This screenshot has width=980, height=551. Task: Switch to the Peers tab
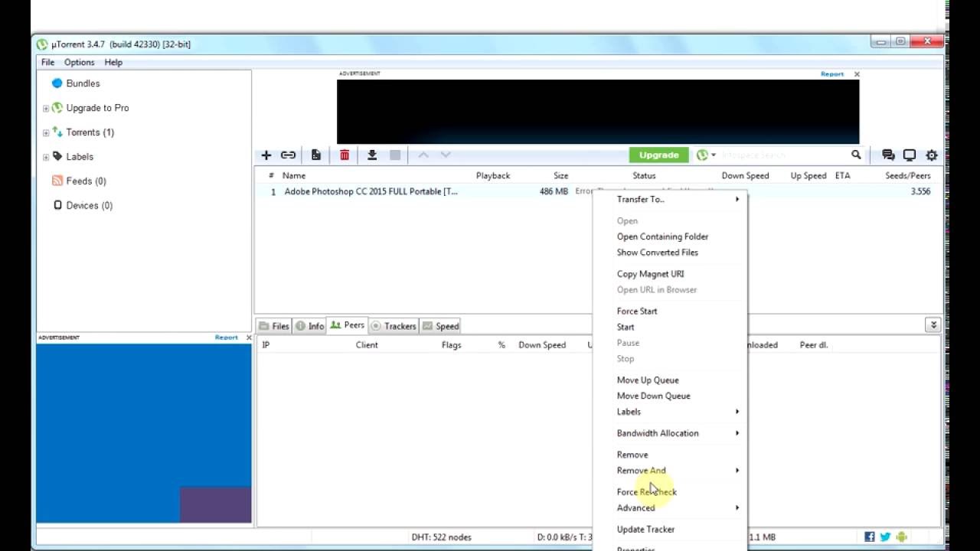click(x=348, y=325)
